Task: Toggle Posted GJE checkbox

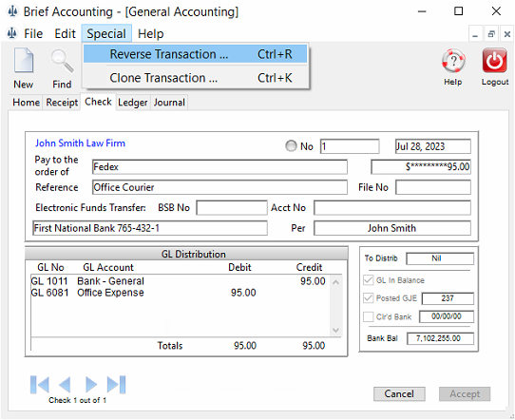Action: (x=368, y=298)
